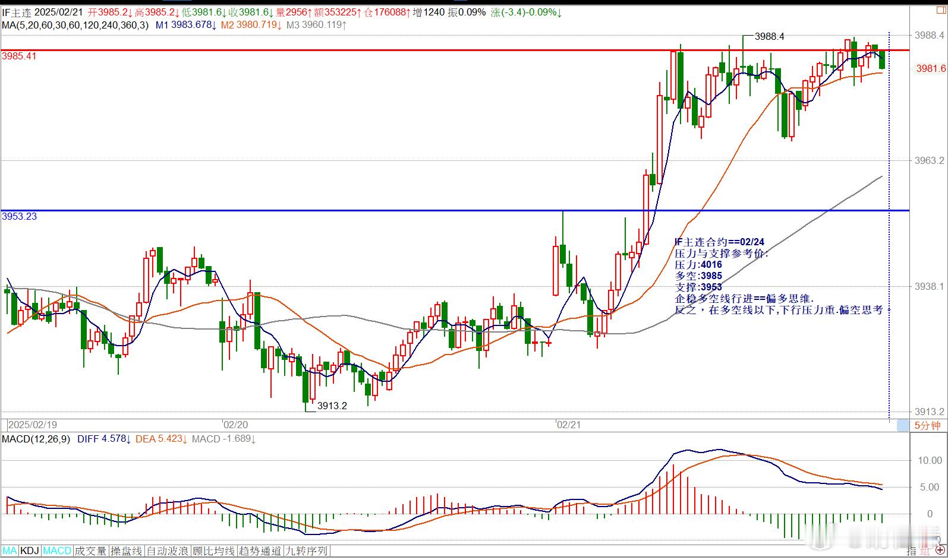Screen dimensions: 948x560
Task: Open the 自动波浪 indicator tab
Action: point(168,551)
